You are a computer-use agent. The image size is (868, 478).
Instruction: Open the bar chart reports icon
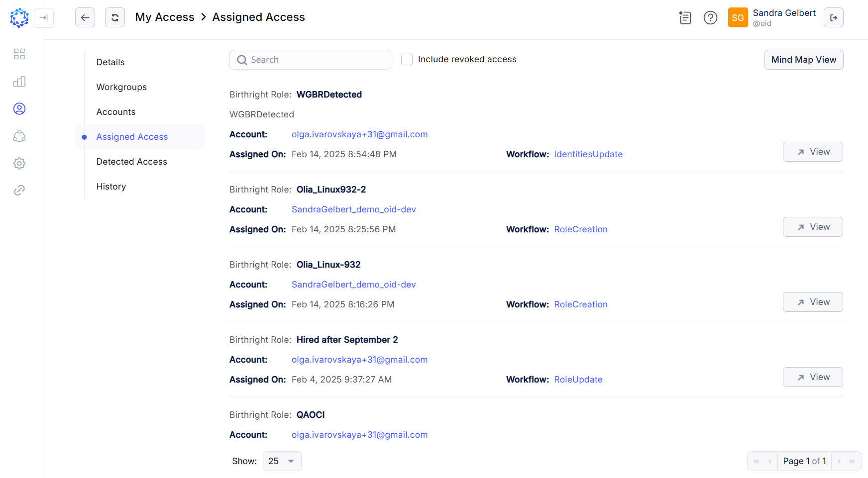pos(19,82)
